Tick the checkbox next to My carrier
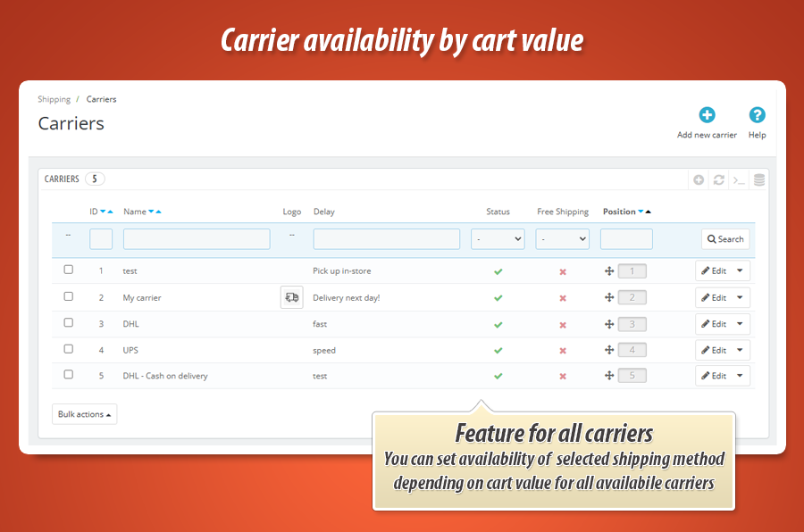 click(69, 296)
